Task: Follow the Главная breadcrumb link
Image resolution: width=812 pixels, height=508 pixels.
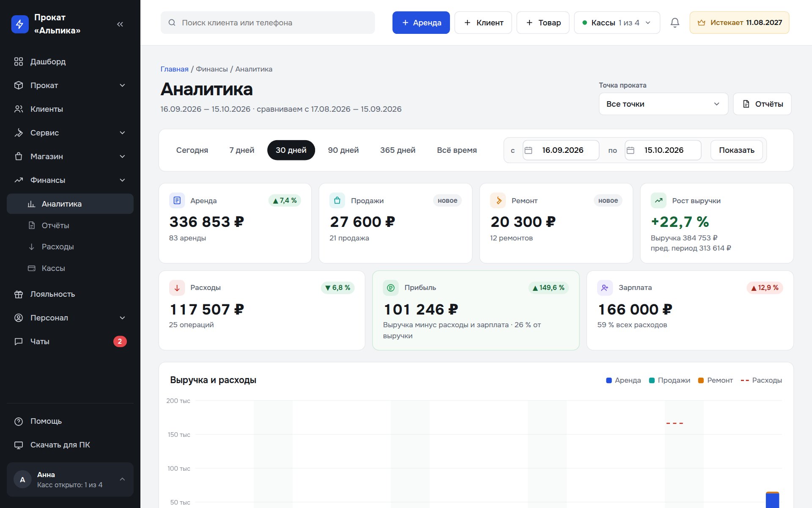Action: (x=174, y=69)
